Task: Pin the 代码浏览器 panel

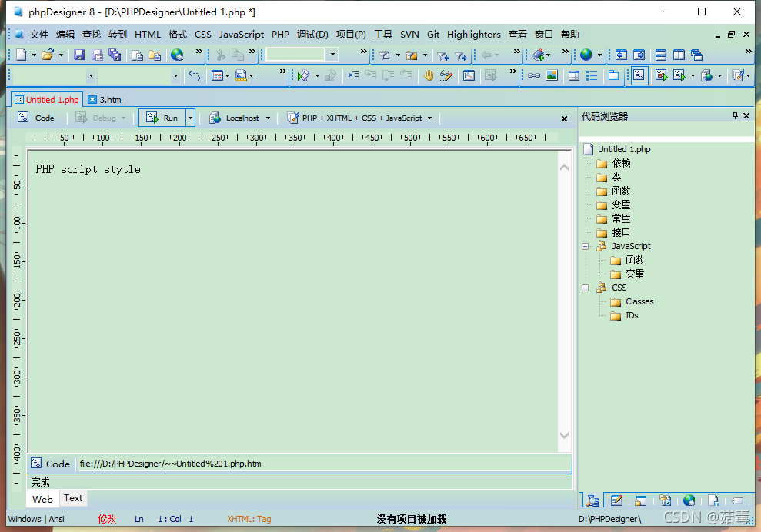Action: click(735, 115)
